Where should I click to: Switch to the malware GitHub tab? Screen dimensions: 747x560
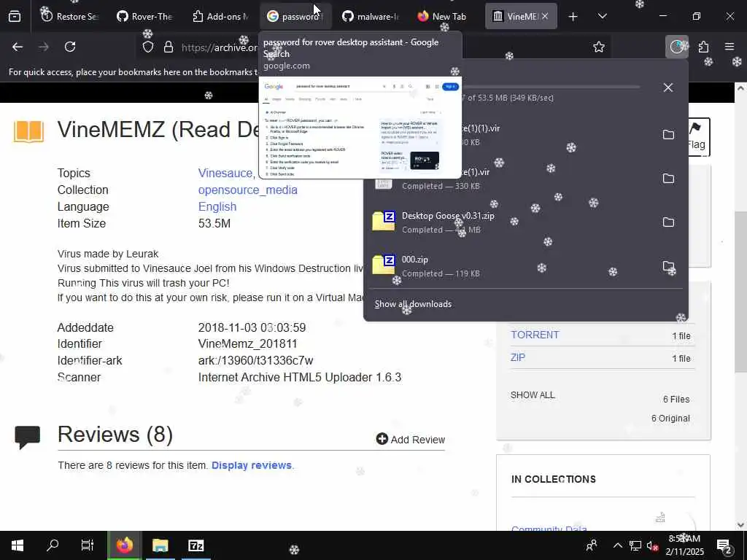370,16
